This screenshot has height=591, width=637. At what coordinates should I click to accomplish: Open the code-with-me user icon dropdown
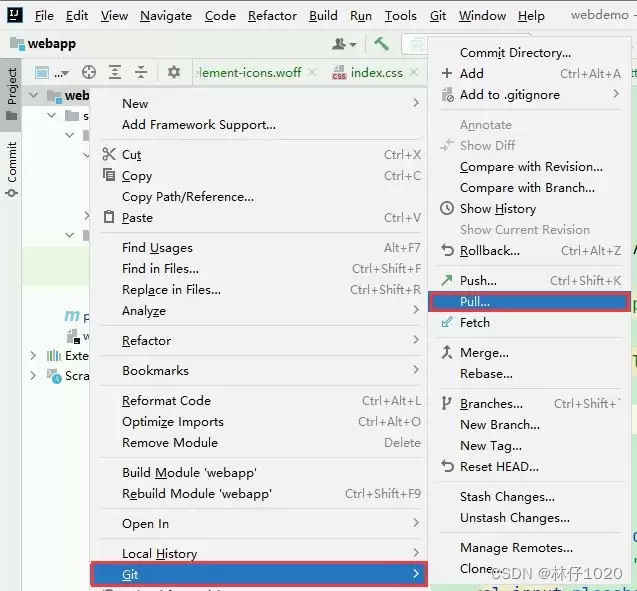(344, 43)
